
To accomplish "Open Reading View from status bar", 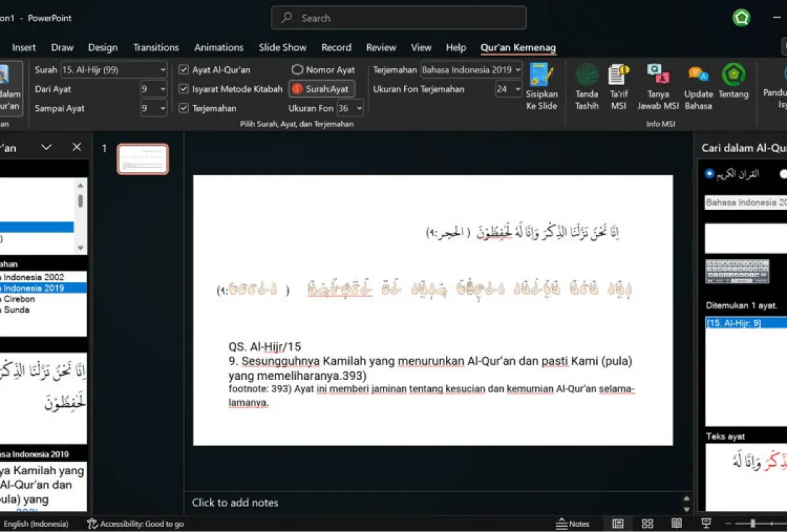I will 676,523.
